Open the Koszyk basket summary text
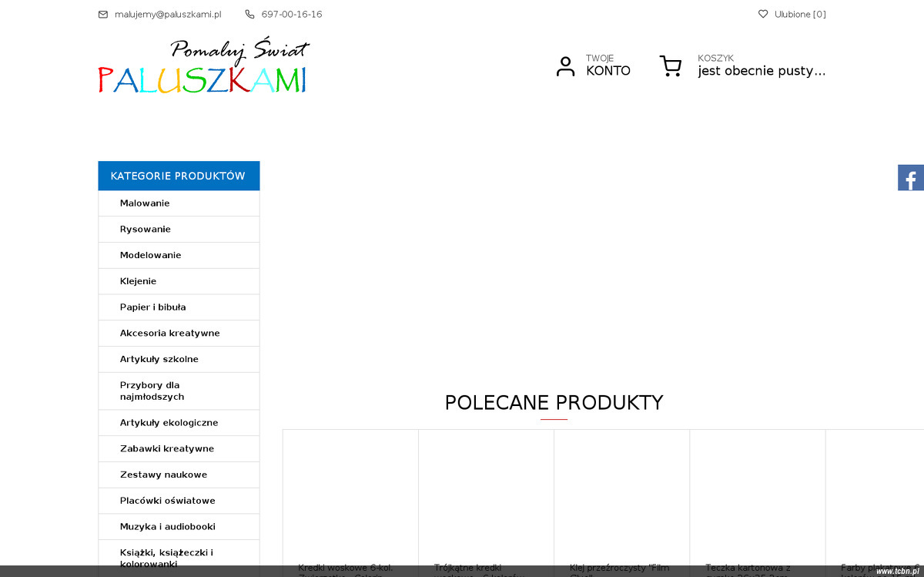 (762, 65)
